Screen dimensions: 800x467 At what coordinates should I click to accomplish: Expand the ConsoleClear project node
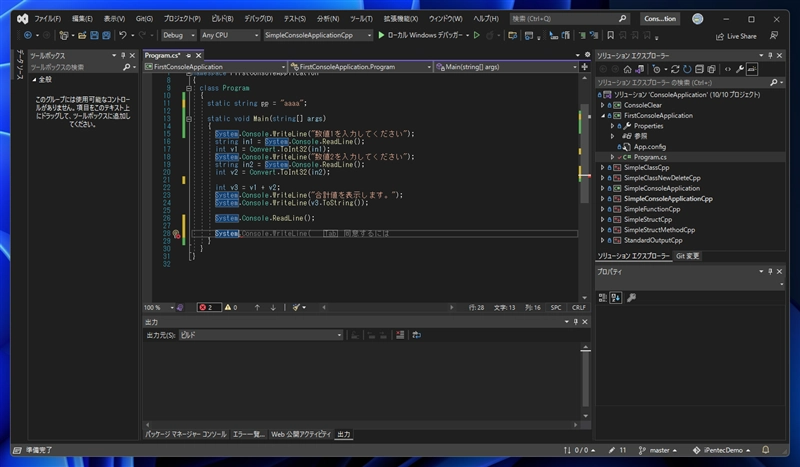pos(603,104)
